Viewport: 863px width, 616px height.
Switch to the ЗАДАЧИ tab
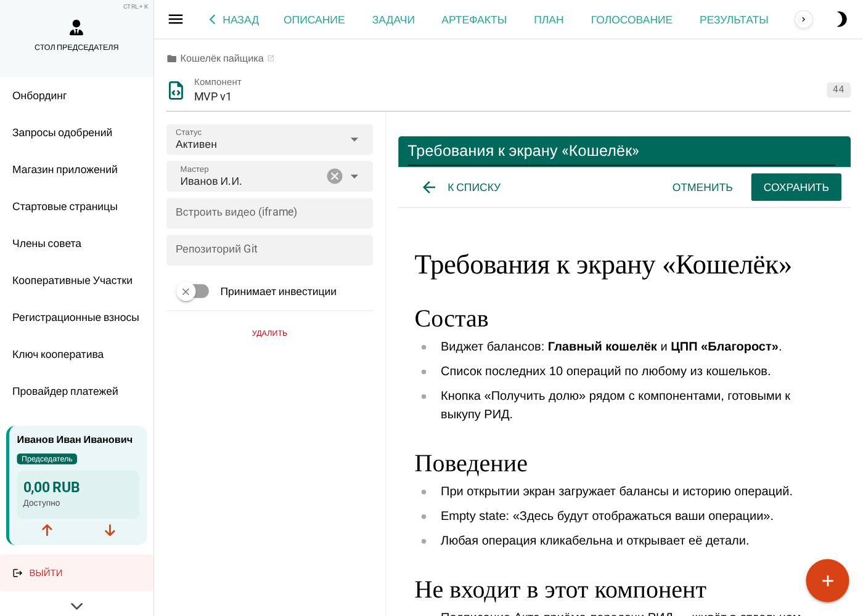click(x=393, y=20)
